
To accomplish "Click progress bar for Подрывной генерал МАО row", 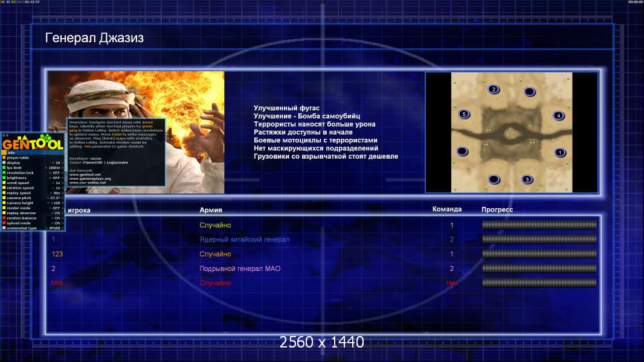I will click(x=539, y=268).
